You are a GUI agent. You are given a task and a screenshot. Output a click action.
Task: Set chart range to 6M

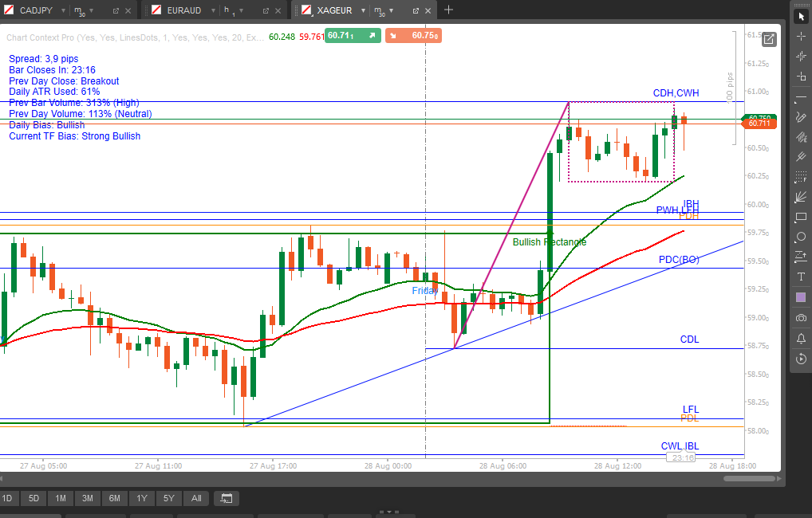(114, 498)
